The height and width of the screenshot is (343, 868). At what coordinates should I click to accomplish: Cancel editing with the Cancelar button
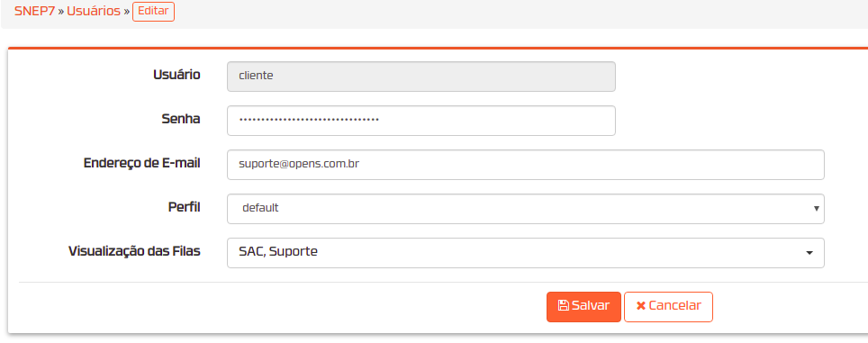(668, 306)
